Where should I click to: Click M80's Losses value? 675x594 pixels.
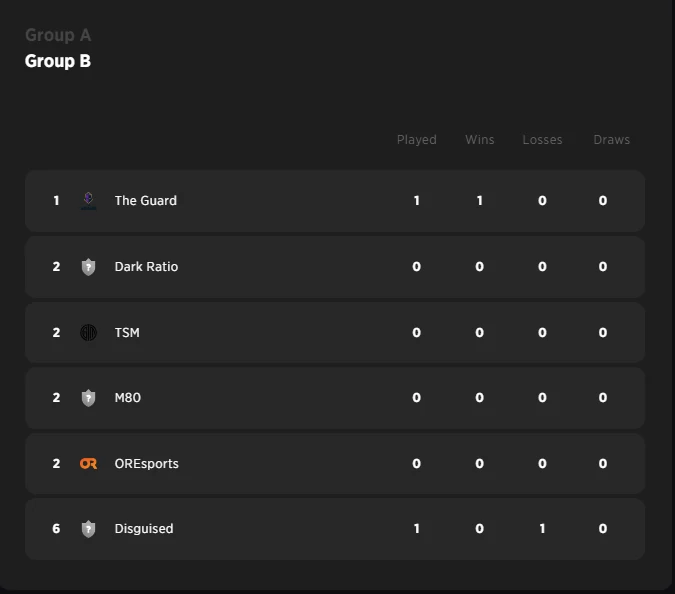coord(542,398)
